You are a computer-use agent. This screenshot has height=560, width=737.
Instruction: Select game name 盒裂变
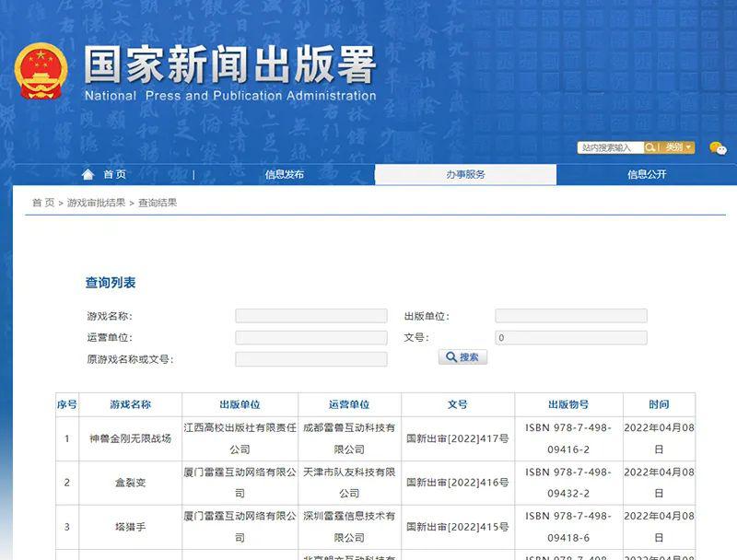point(130,483)
